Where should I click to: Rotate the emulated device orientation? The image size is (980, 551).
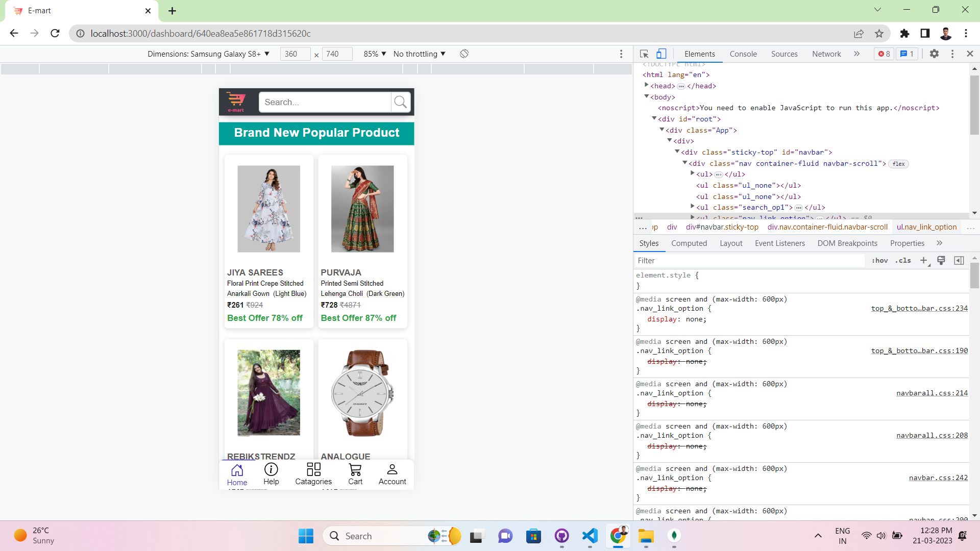point(464,54)
